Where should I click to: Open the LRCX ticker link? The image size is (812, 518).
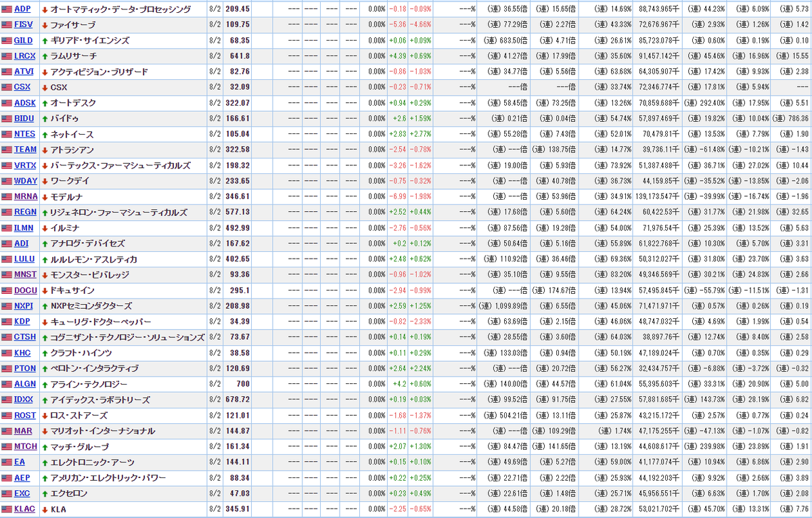point(24,56)
